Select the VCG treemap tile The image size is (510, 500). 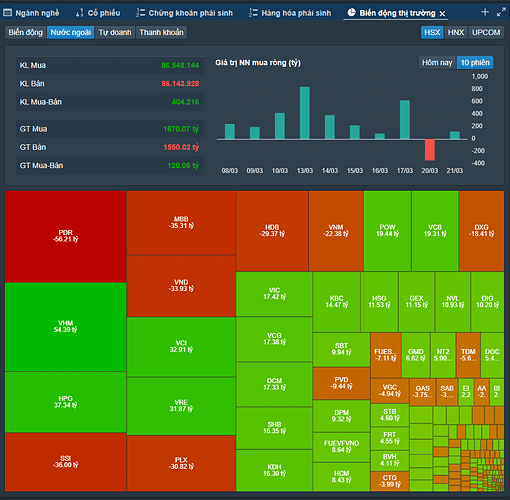pyautogui.click(x=274, y=339)
